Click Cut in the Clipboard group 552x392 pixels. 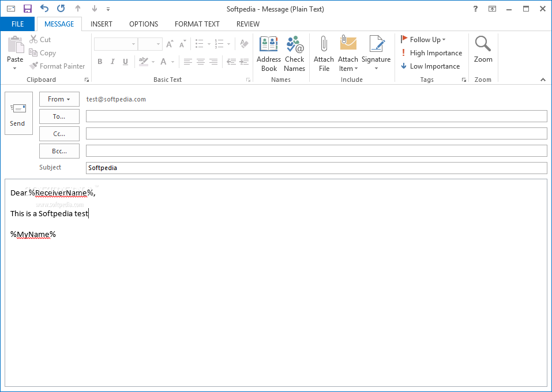click(40, 39)
